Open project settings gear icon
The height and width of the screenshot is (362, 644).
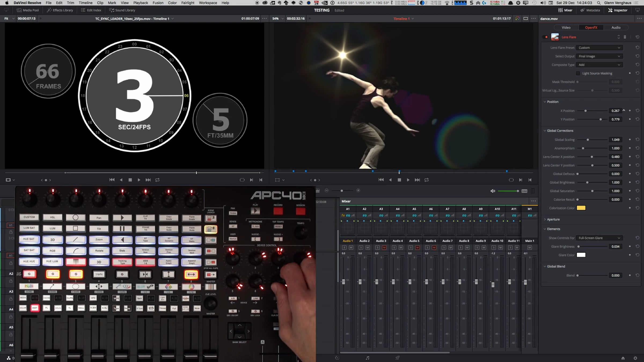pyautogui.click(x=635, y=358)
